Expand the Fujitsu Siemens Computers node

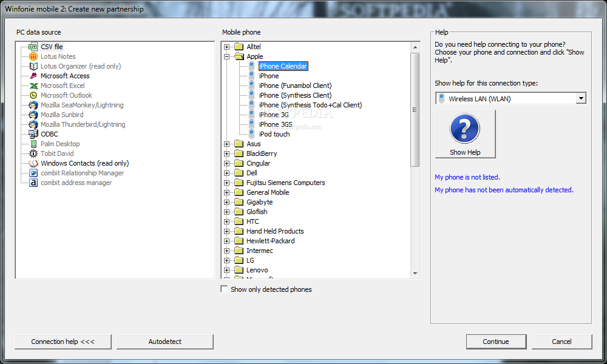[227, 183]
